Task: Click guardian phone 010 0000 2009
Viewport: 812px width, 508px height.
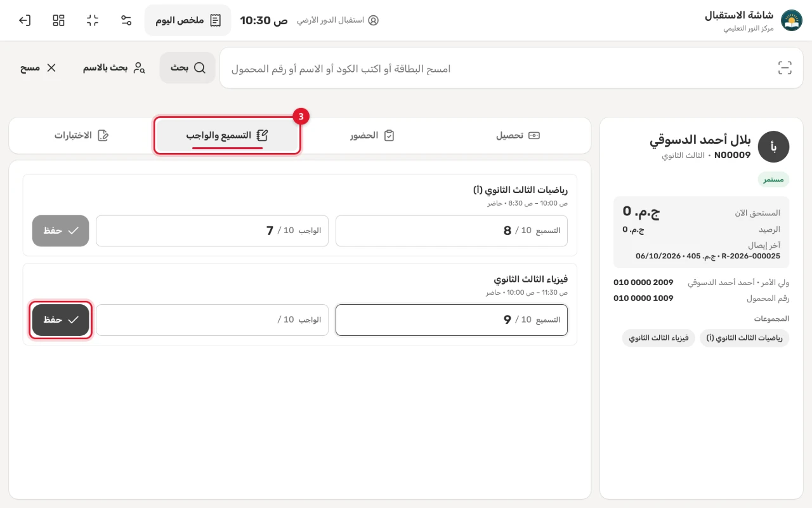Action: point(643,282)
